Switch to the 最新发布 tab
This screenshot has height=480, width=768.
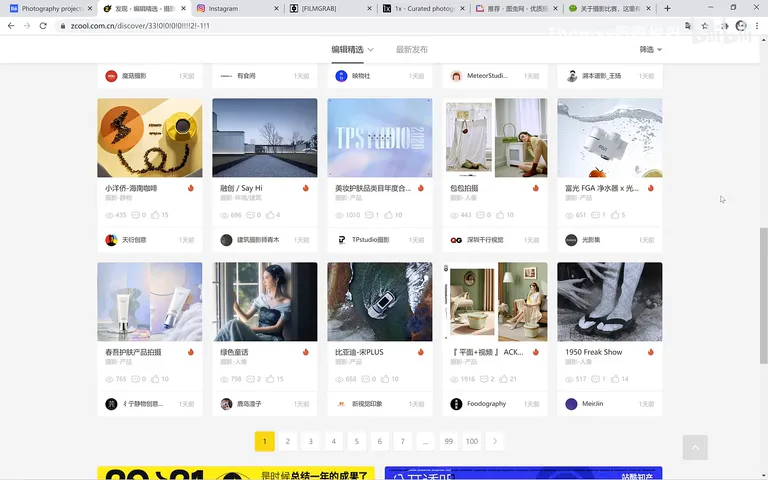pos(411,49)
